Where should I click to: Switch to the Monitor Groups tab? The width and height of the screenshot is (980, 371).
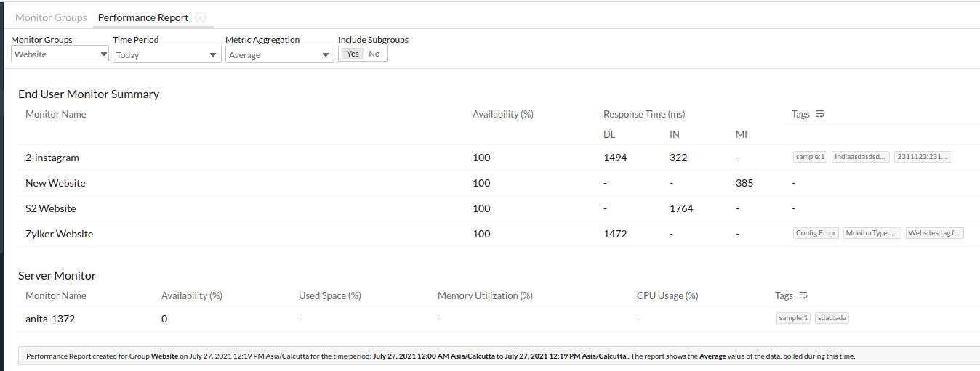coord(51,17)
